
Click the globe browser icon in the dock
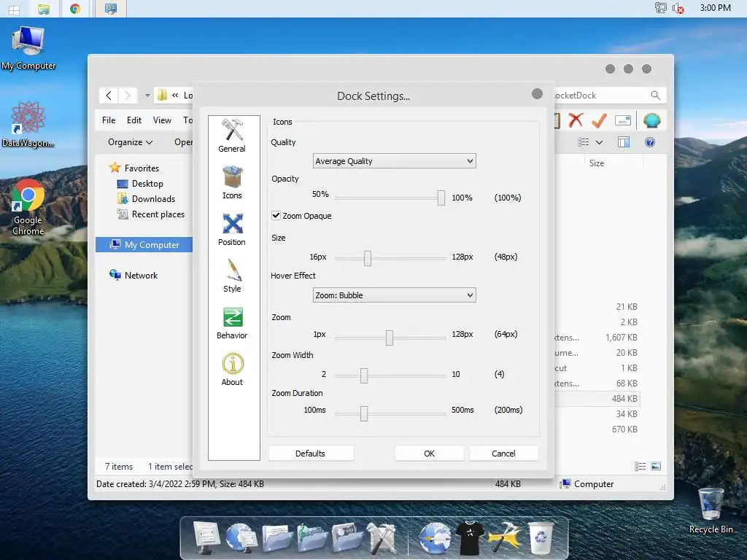(435, 538)
